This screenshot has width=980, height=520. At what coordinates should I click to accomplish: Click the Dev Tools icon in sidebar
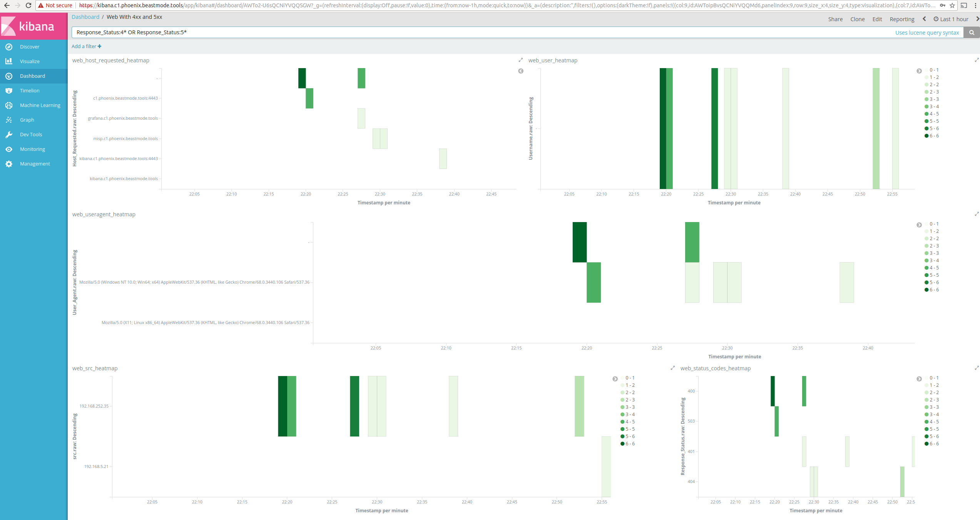tap(9, 134)
